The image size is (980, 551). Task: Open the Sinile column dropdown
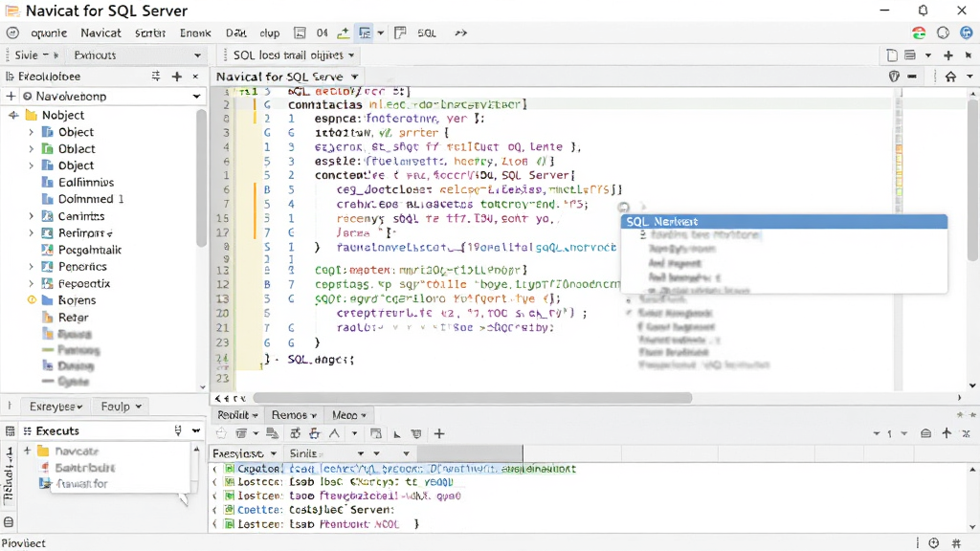(x=361, y=453)
